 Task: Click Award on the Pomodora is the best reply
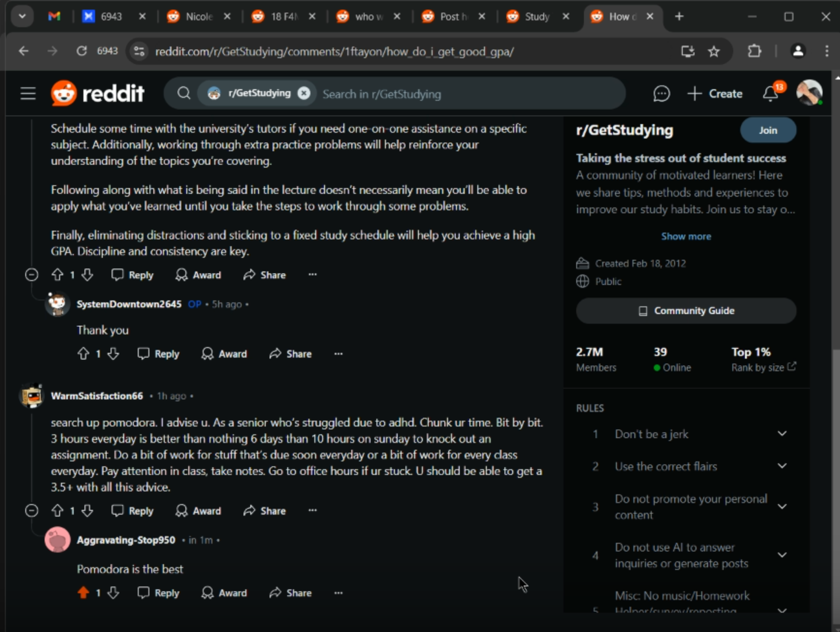point(224,593)
